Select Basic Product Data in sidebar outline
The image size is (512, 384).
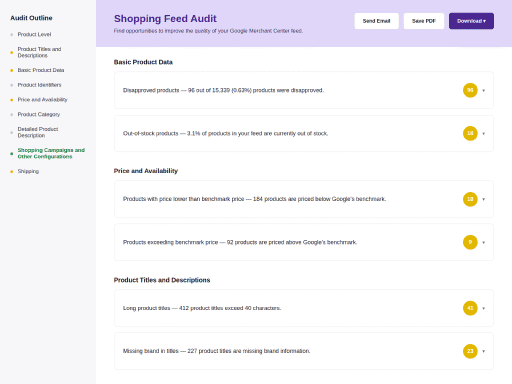pos(41,70)
